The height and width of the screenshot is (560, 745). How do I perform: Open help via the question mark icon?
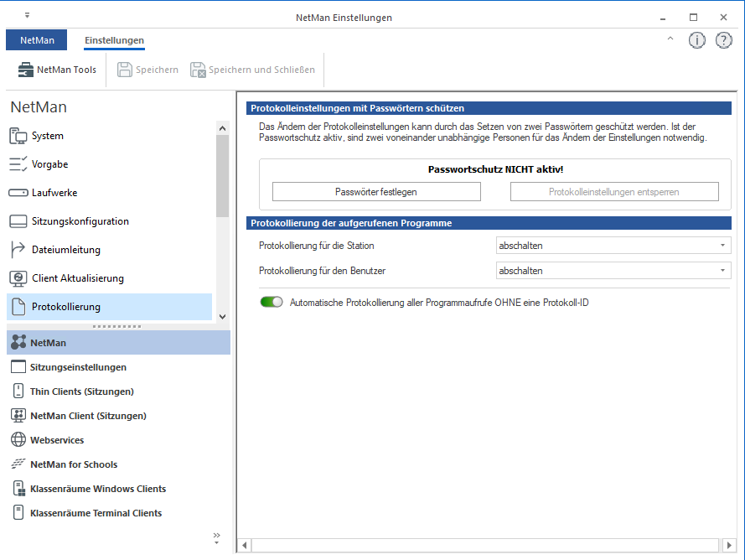tap(723, 40)
